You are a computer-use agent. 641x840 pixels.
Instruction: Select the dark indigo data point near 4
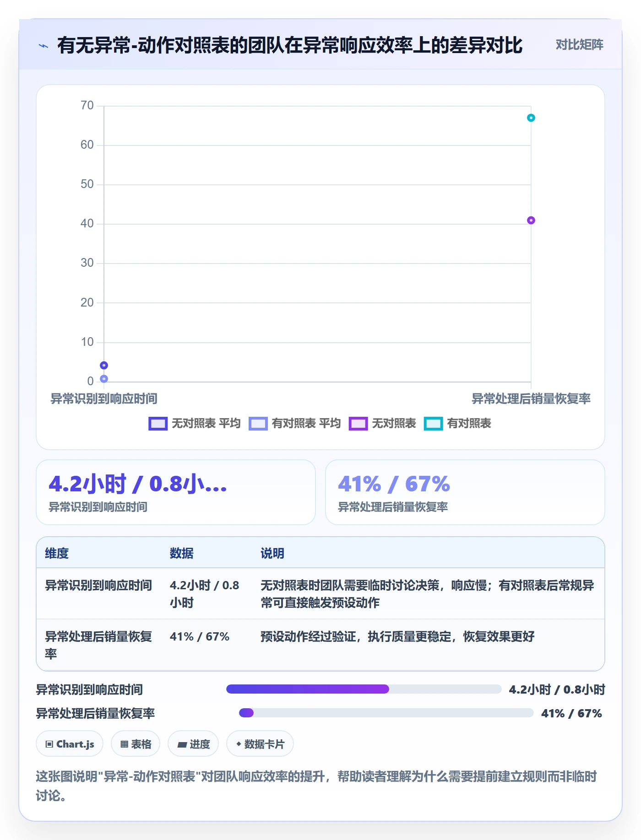[x=104, y=366]
